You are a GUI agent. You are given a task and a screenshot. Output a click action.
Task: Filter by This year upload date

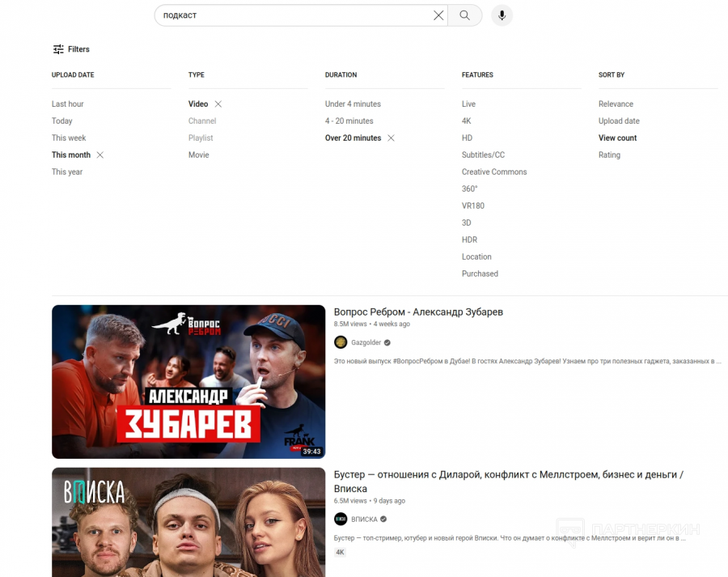point(67,172)
